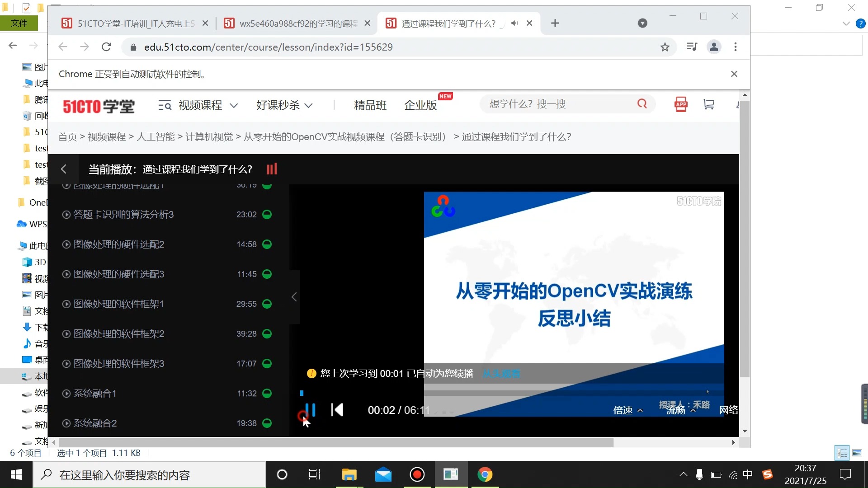Mute tab using speaker icon

[x=514, y=23]
